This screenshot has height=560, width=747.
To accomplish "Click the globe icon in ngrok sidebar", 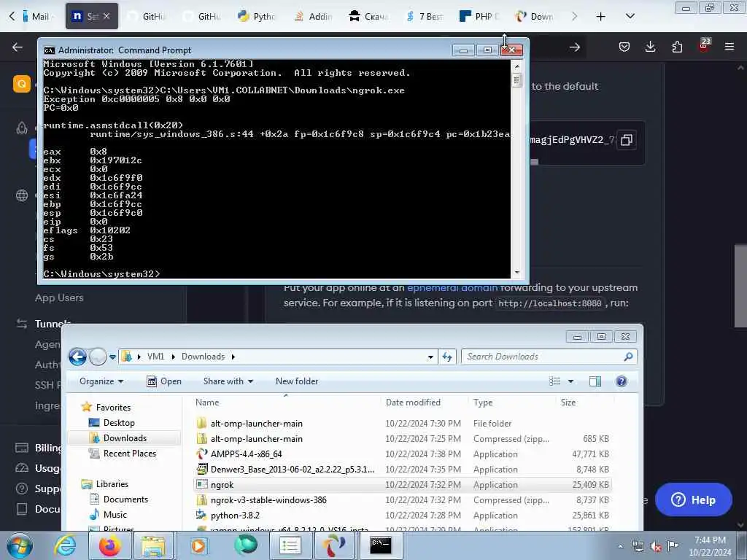I will [x=22, y=195].
